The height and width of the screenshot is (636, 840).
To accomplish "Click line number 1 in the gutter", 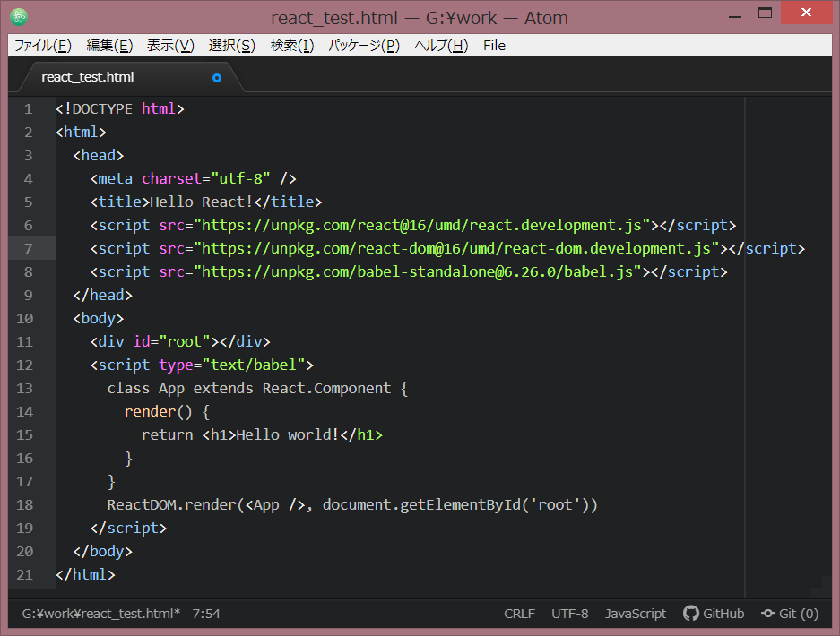I will 28,109.
